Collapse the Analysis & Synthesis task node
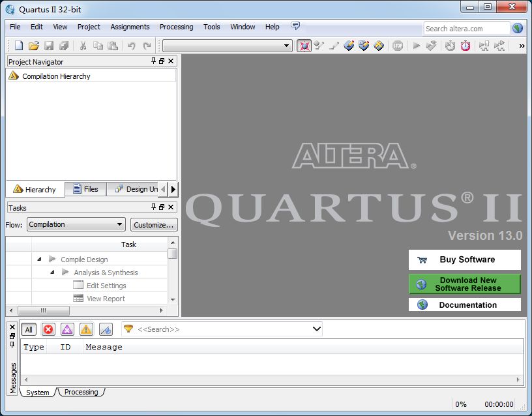This screenshot has width=532, height=416. pyautogui.click(x=52, y=273)
